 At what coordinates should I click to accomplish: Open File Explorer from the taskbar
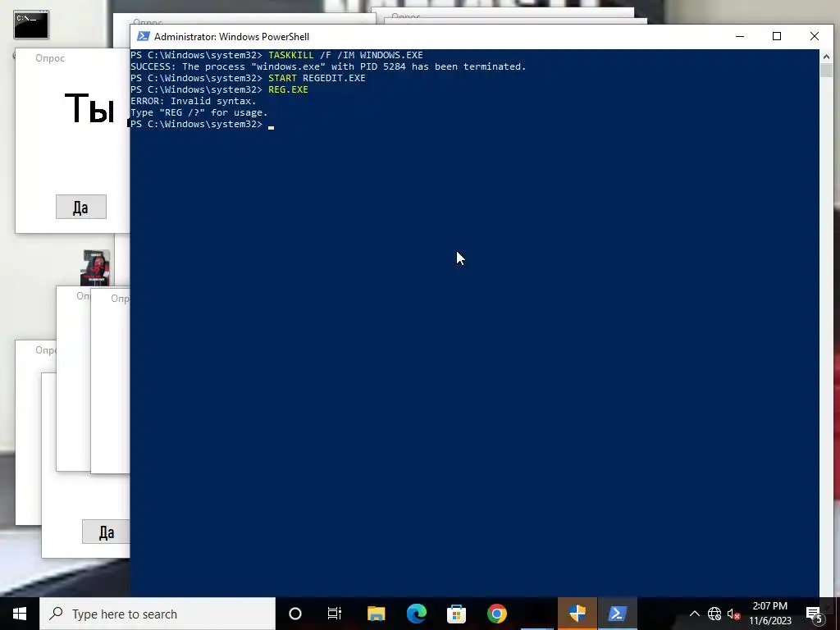[x=376, y=614]
